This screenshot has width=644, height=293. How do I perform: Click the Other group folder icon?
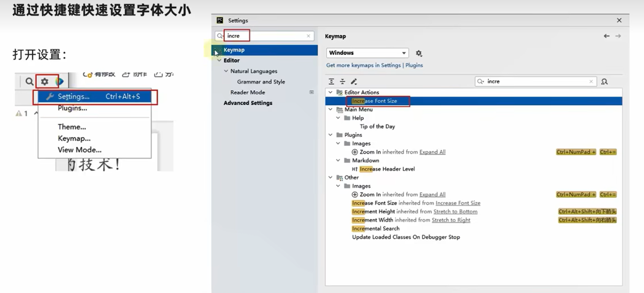point(340,177)
